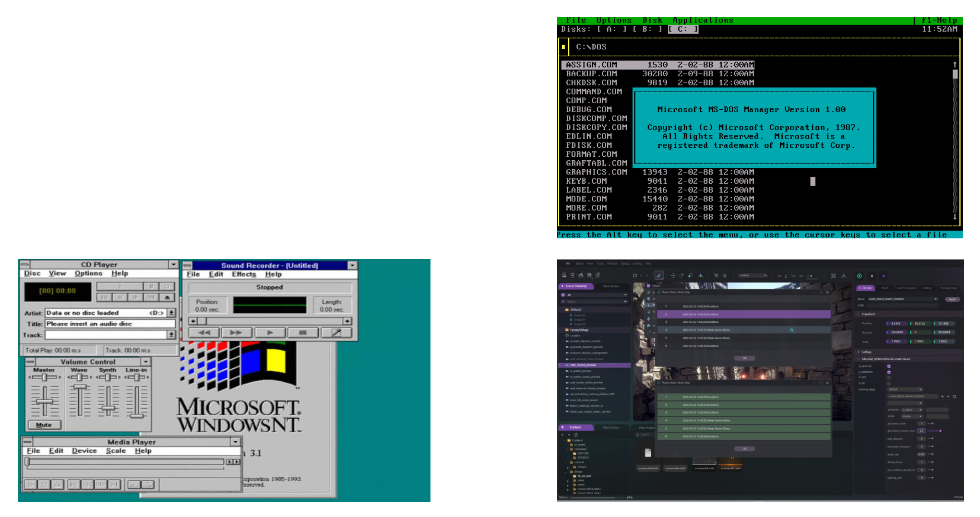Click the Mute button in Volume Control

pos(44,425)
